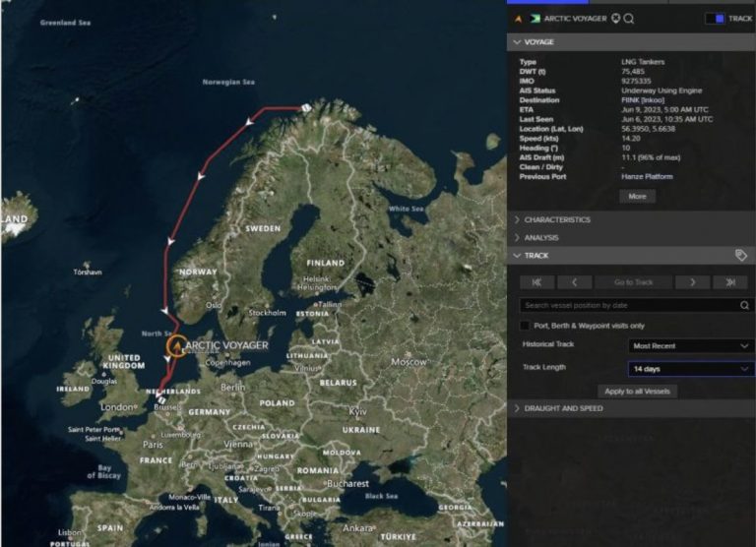Click the AIS Draft value 11.1
Screen dimensions: 756x547
pos(651,157)
